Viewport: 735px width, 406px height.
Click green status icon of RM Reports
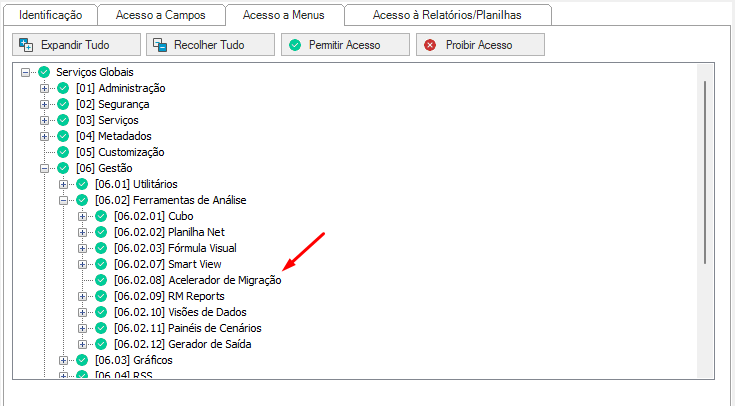click(101, 296)
